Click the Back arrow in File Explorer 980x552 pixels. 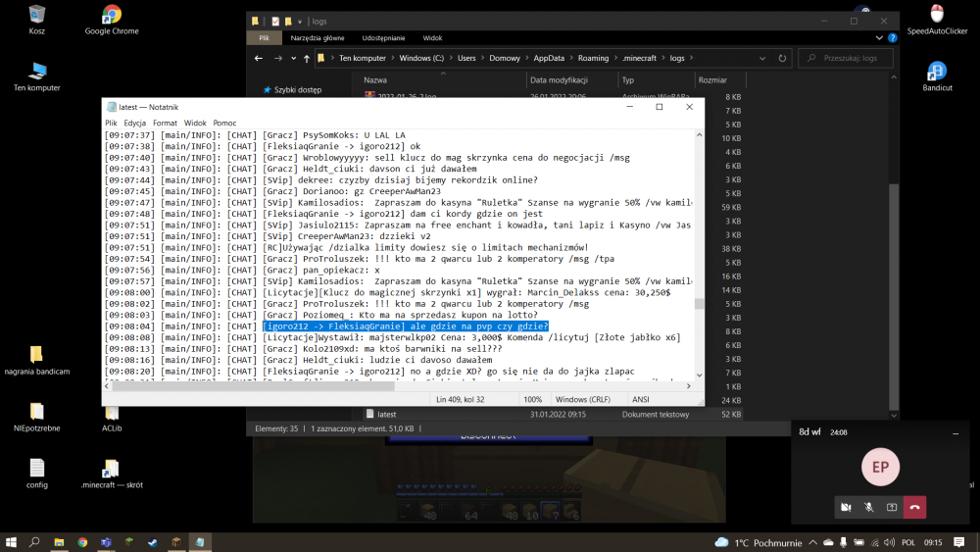point(259,59)
